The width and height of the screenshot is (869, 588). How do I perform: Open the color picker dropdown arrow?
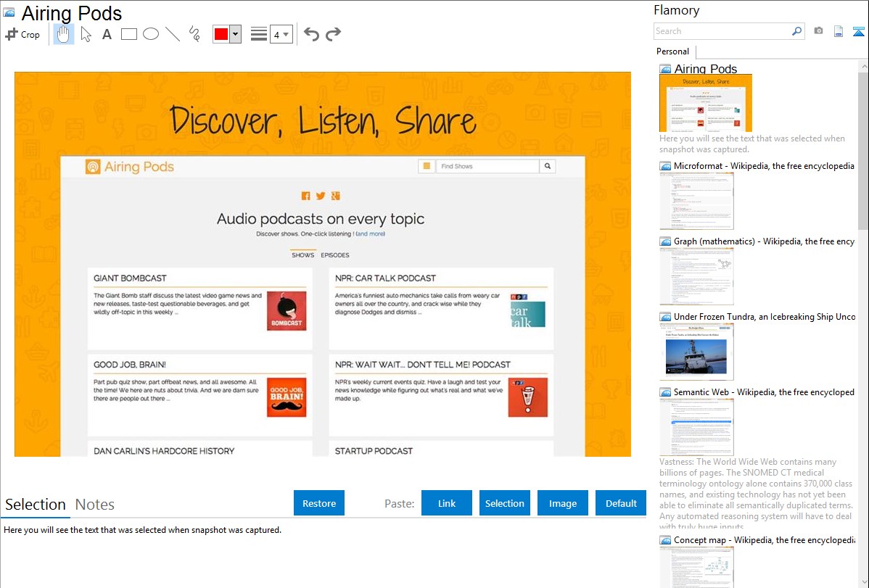[x=235, y=34]
